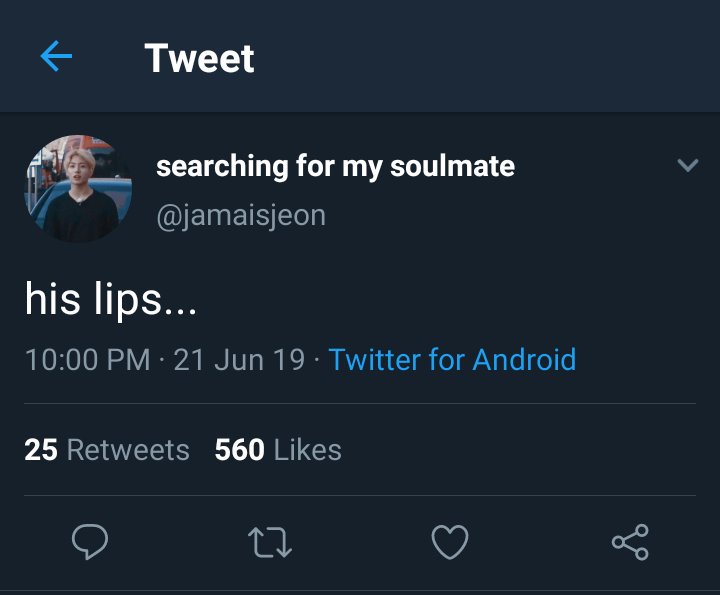Tap empty header bar beside Tweet title

coord(487,56)
